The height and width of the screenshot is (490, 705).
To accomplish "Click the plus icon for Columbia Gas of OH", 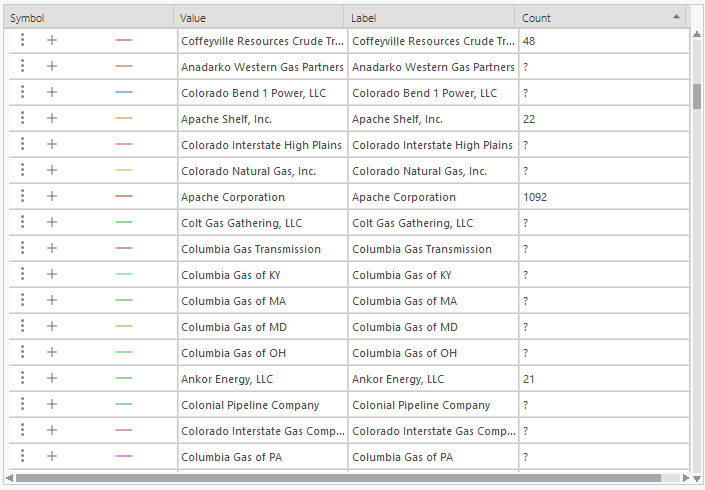I will (52, 352).
